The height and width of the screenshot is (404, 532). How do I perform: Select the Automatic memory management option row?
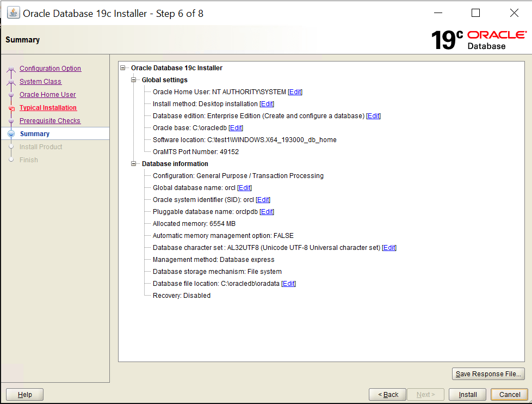[223, 236]
